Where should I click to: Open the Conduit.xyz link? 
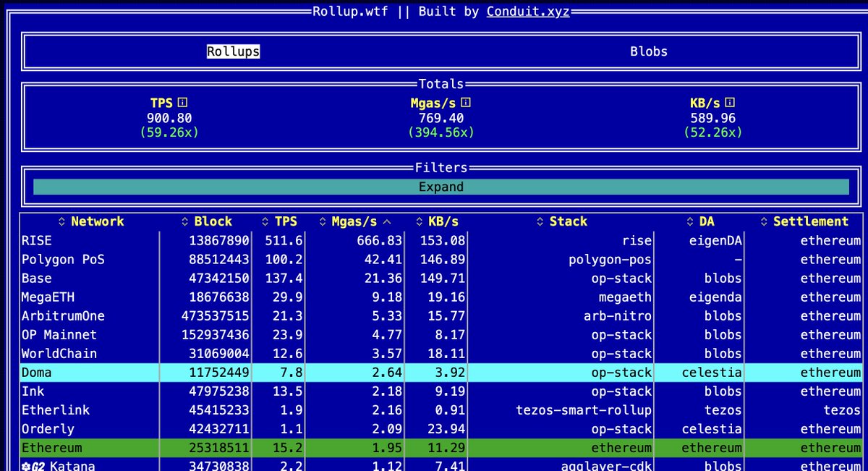(528, 11)
